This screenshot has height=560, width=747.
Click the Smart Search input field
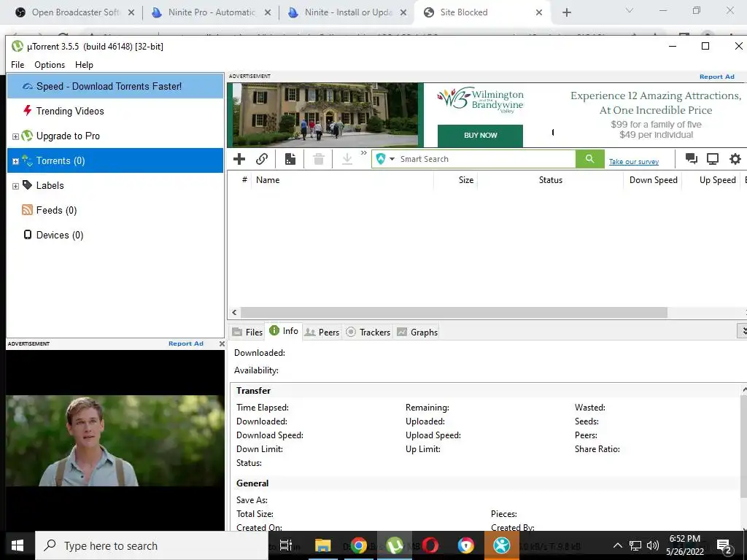pyautogui.click(x=486, y=159)
